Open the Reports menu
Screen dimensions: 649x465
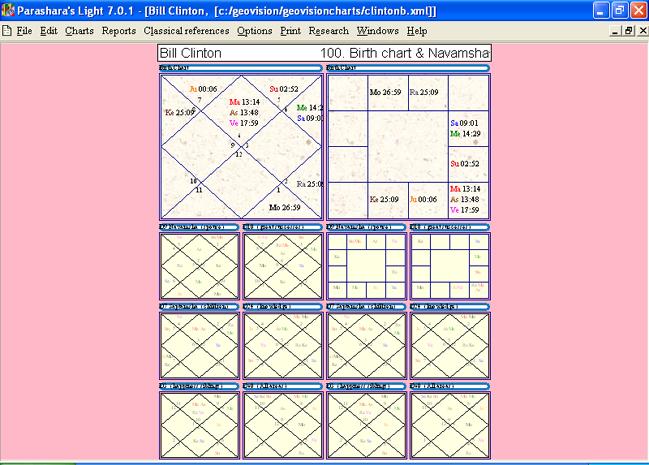[x=119, y=31]
